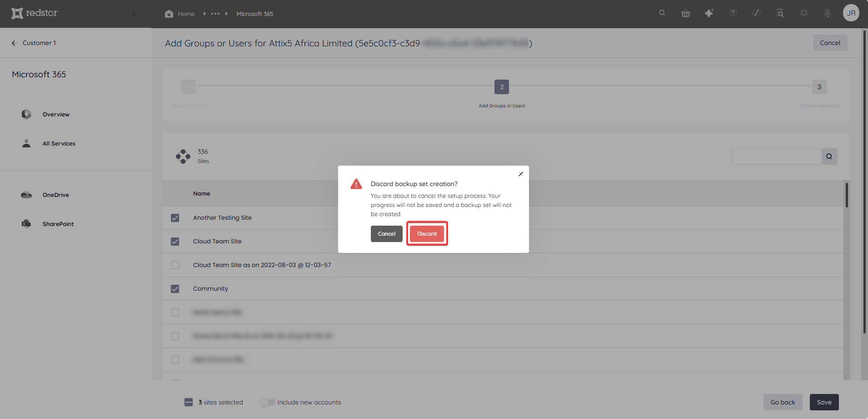Check the second blurred row below Community
Viewport: 868px width, 419px height.
[175, 336]
